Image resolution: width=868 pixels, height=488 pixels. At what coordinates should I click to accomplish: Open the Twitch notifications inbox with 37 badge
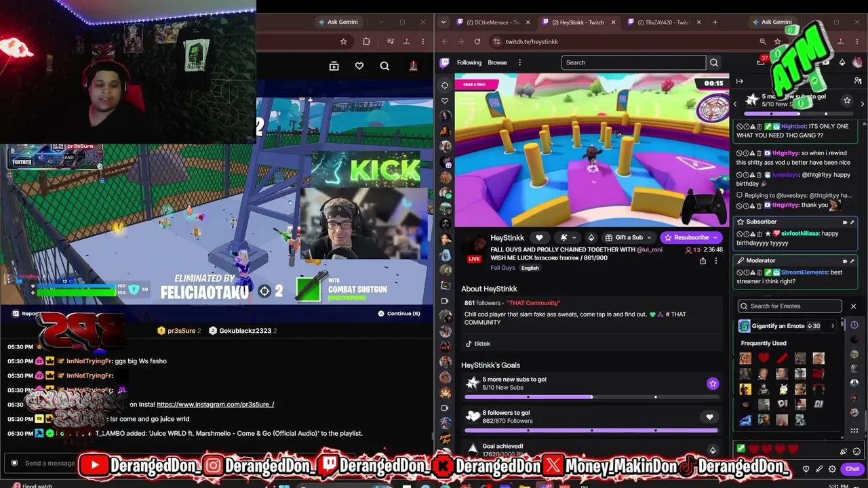(x=761, y=62)
